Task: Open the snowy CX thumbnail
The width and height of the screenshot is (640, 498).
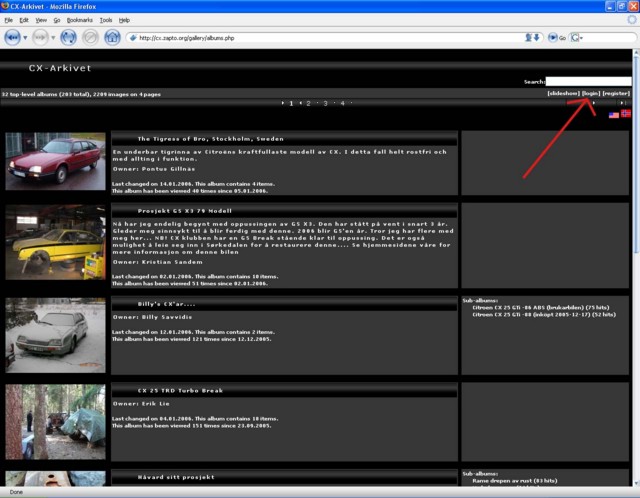Action: [x=55, y=335]
